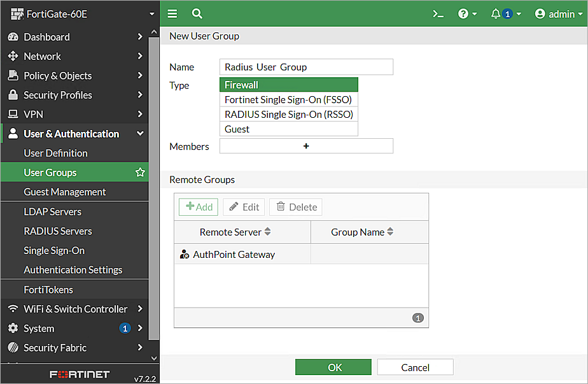Add members using the plus icon
This screenshot has width=588, height=384.
point(306,146)
